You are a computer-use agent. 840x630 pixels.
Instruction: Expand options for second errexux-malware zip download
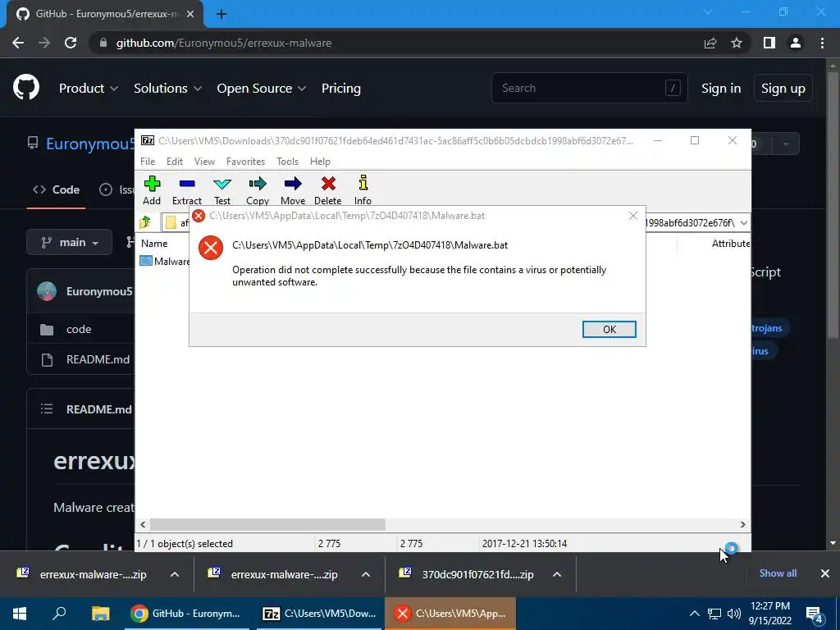(x=366, y=574)
